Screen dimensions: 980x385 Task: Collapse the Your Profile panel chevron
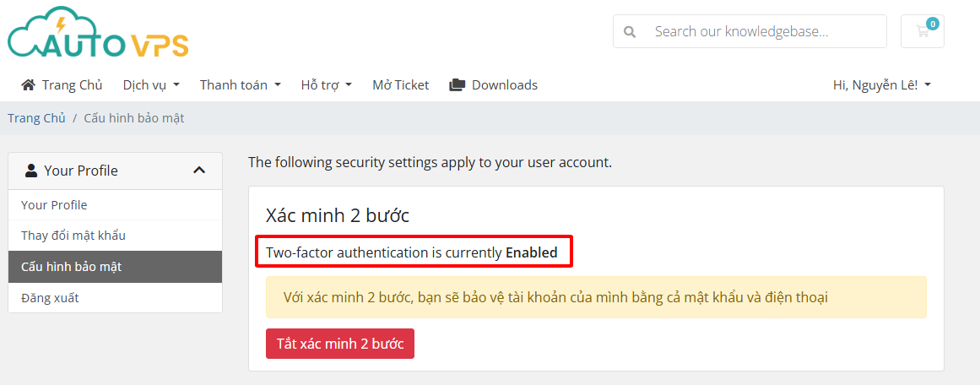click(199, 170)
